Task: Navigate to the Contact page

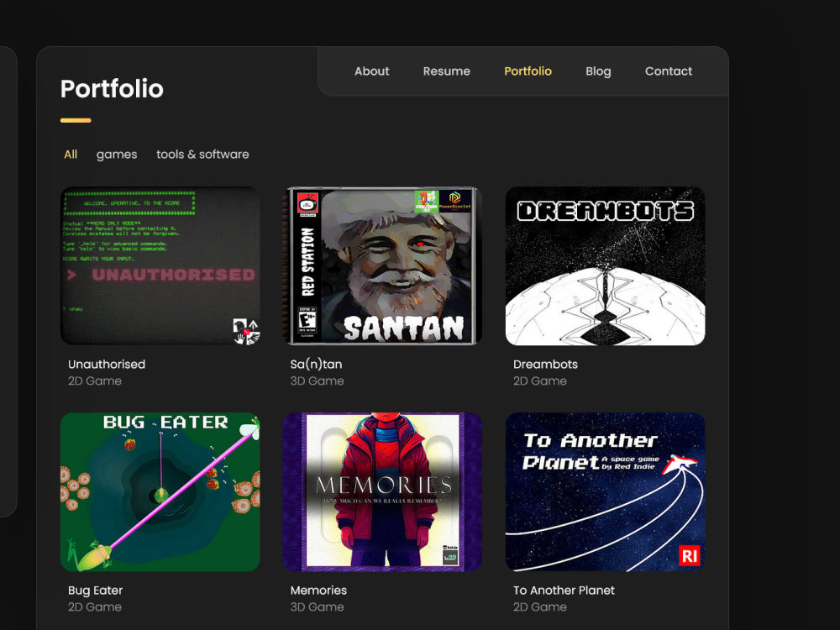Action: tap(668, 71)
